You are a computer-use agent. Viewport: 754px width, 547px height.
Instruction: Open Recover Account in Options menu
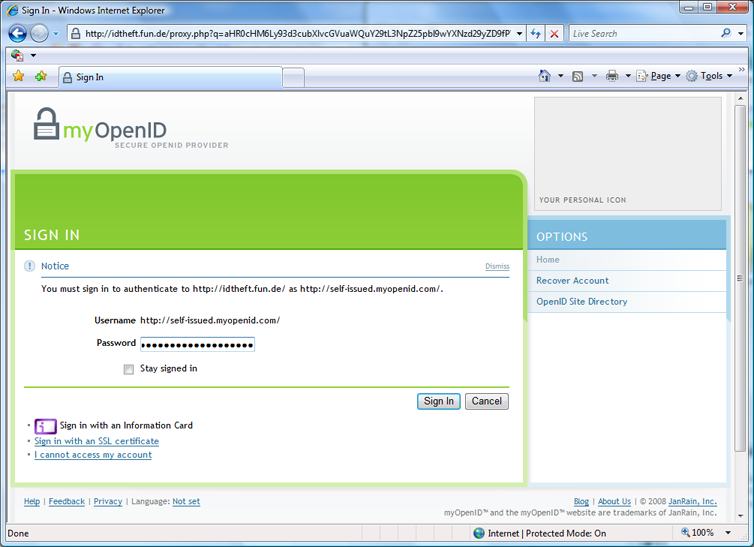click(572, 281)
